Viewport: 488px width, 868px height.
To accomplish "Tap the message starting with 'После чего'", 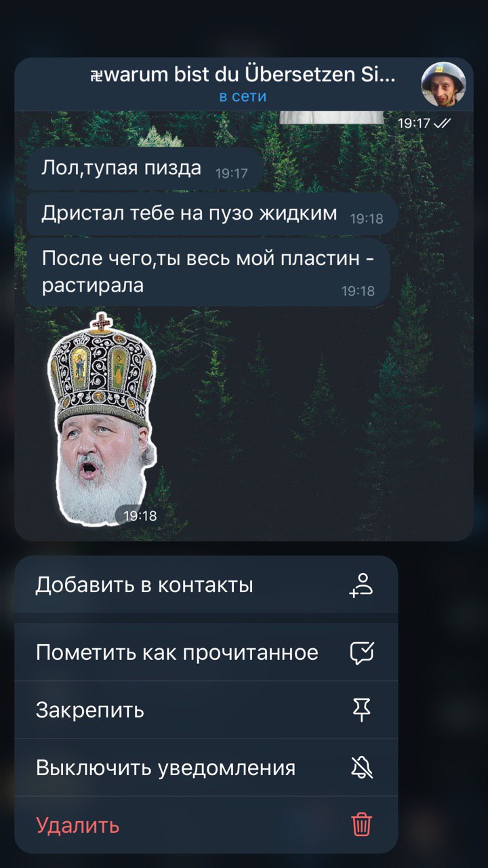I will point(208,272).
